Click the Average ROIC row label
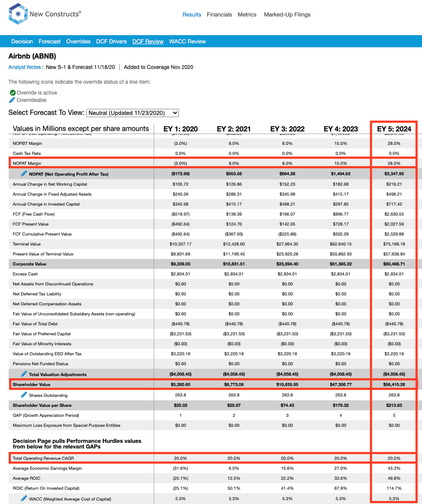 tap(26, 478)
